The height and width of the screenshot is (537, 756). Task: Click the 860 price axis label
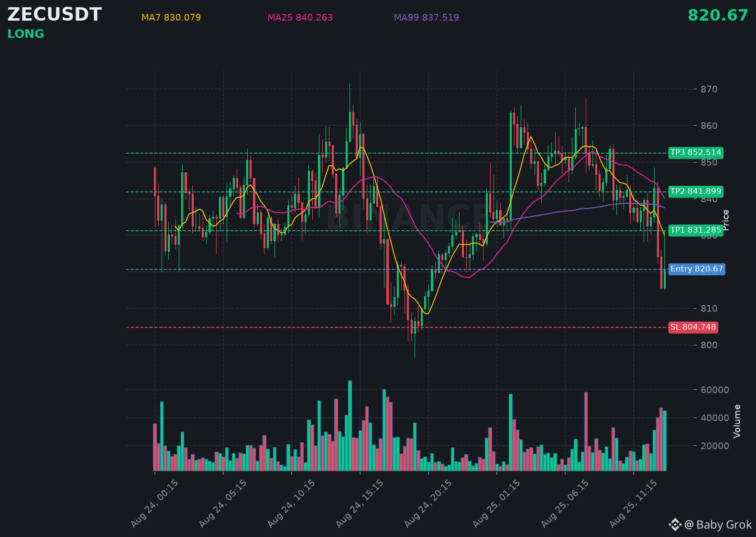point(709,126)
